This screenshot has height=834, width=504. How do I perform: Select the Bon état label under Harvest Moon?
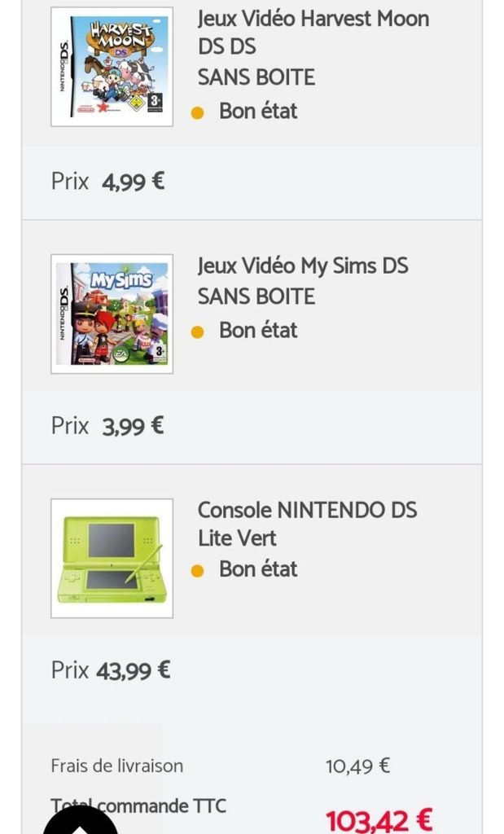258,111
